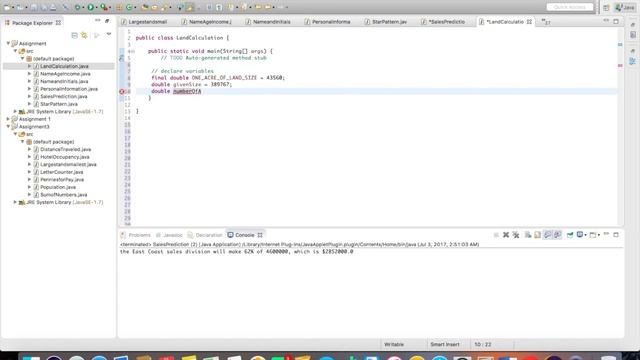Toggle Link with Editor in Package Explorer
Viewport: 640px width, 360px height.
point(84,36)
